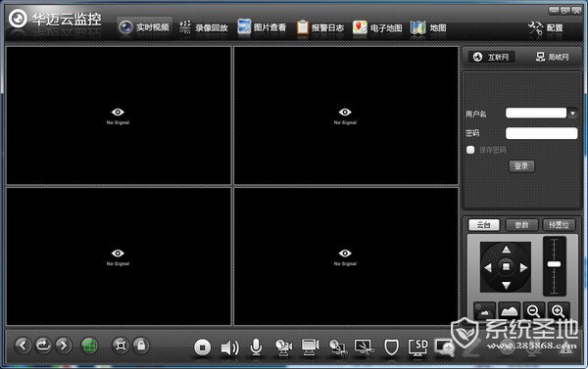The height and width of the screenshot is (369, 588).
Task: Open the 电子地图 e-map tab
Action: (377, 27)
